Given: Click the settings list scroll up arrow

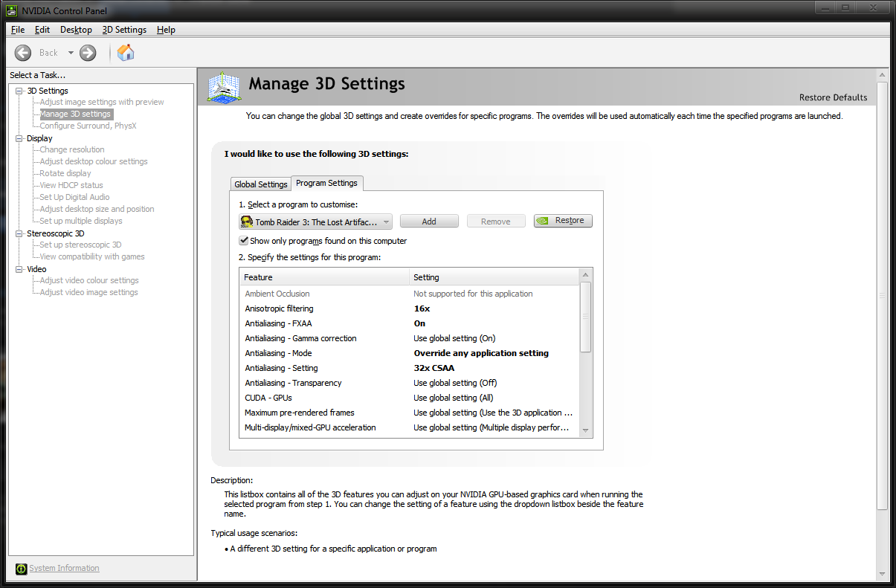Looking at the screenshot, I should [586, 275].
